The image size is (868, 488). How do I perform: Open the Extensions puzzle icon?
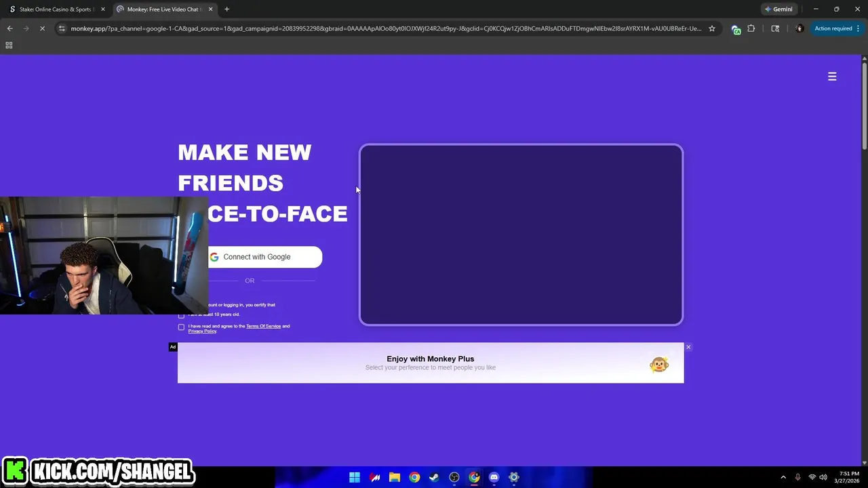[x=751, y=28]
